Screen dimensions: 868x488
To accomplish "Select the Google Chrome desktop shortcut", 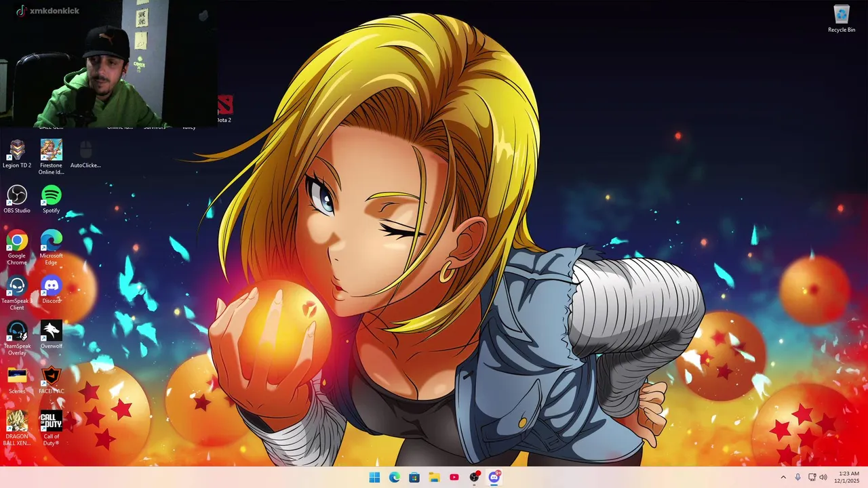I will tap(17, 247).
